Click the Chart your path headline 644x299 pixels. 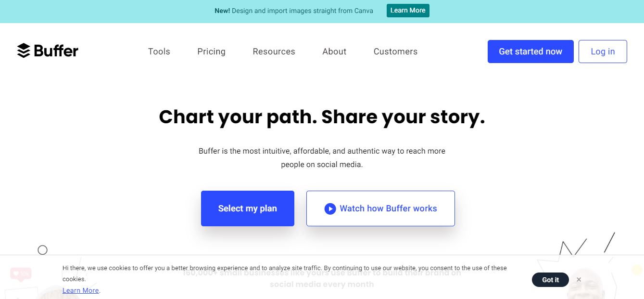322,117
